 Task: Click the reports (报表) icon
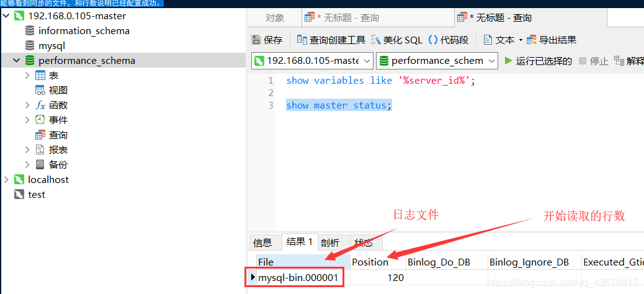pos(40,150)
